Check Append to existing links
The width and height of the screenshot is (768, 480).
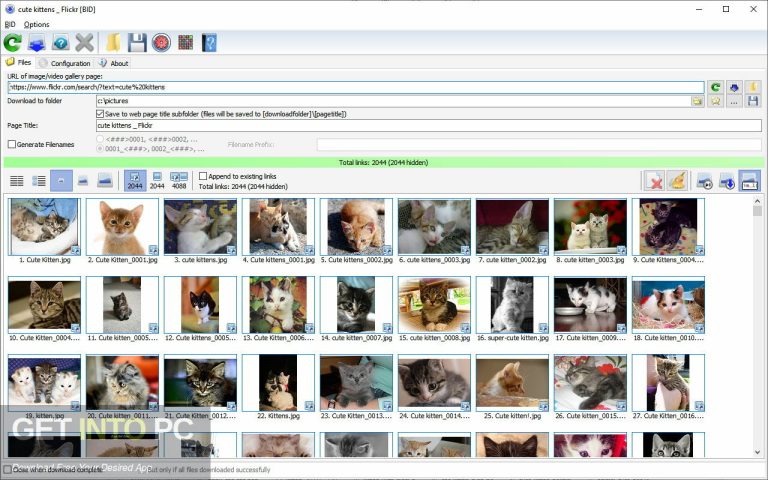click(x=203, y=176)
